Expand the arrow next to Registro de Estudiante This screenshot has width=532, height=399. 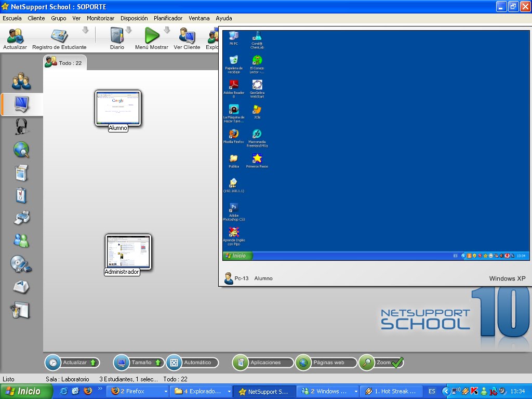pyautogui.click(x=85, y=31)
